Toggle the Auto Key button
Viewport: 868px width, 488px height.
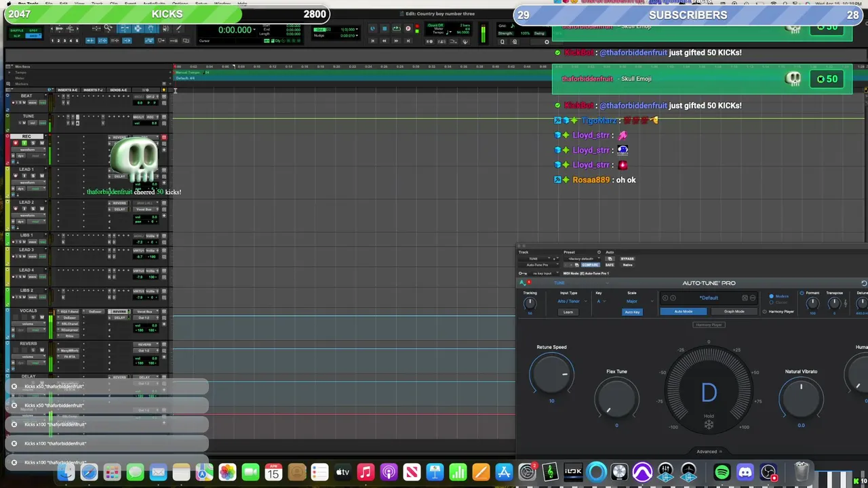click(x=632, y=312)
